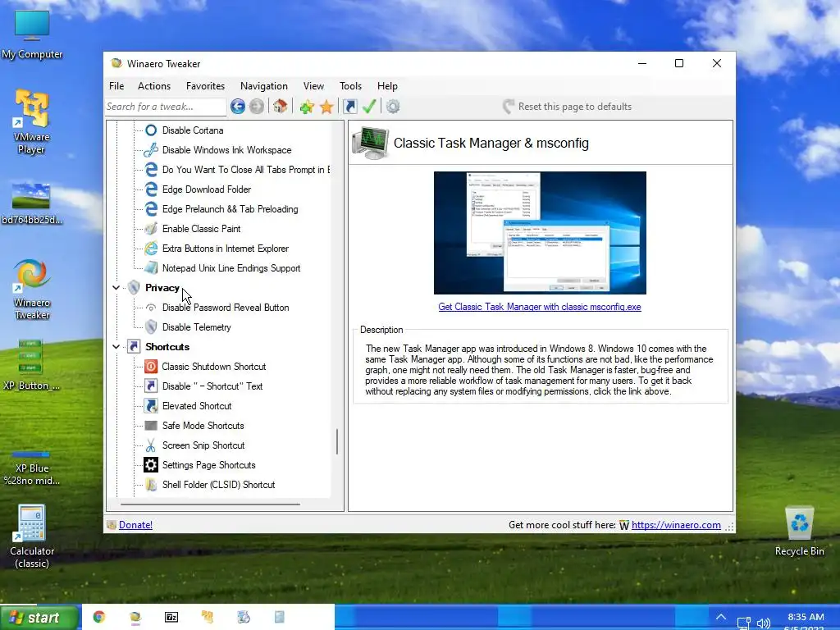Collapse the Shortcuts tree category

coord(116,347)
